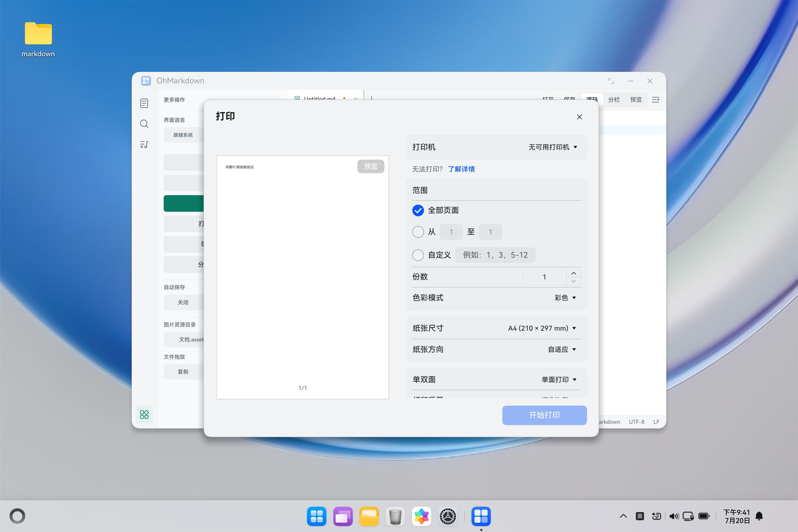Open the markdown folder on desktop
This screenshot has height=532, width=798.
38,40
